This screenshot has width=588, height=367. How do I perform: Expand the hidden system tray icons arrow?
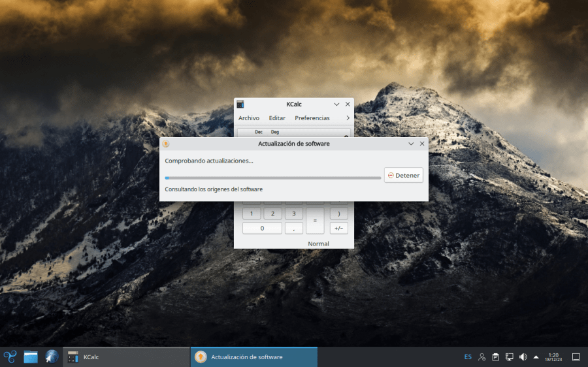click(x=536, y=357)
